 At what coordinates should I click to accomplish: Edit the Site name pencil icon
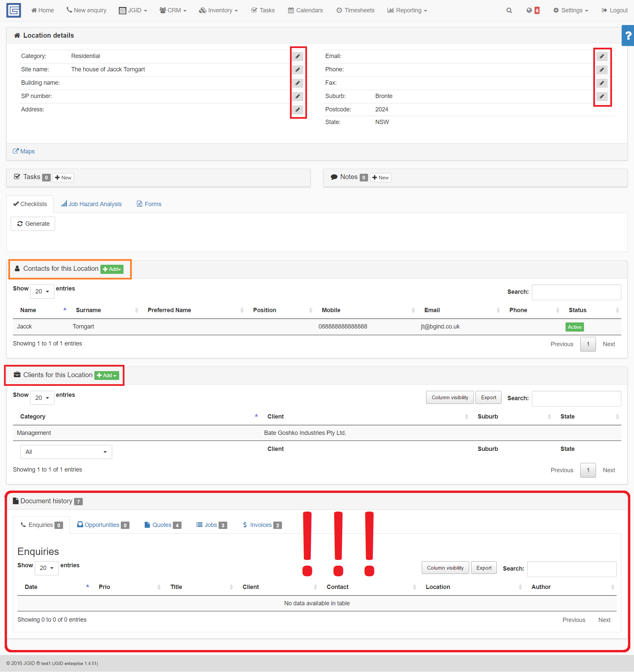point(298,70)
